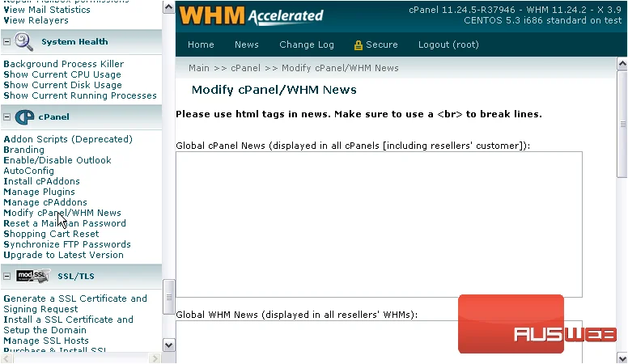The image size is (628, 364).
Task: Click the sidebar scroll up arrow
Action: click(x=168, y=7)
